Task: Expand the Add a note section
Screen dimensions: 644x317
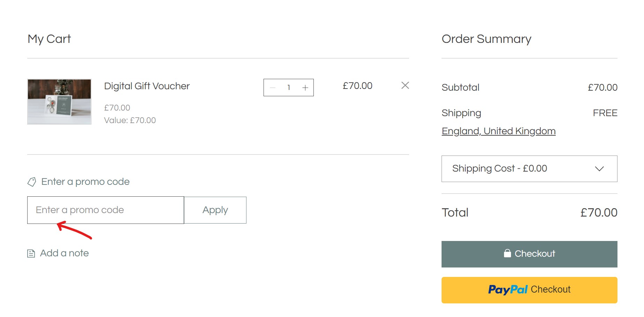Action: click(64, 253)
